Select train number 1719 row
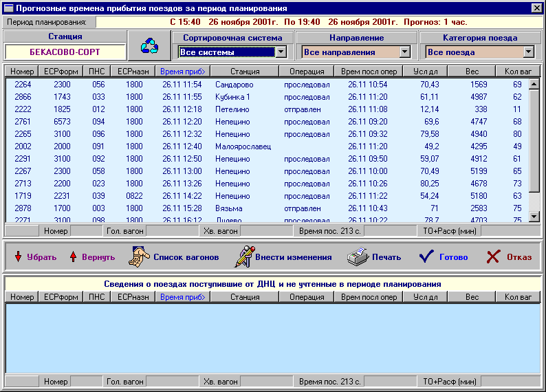The image size is (546, 392). click(x=267, y=196)
